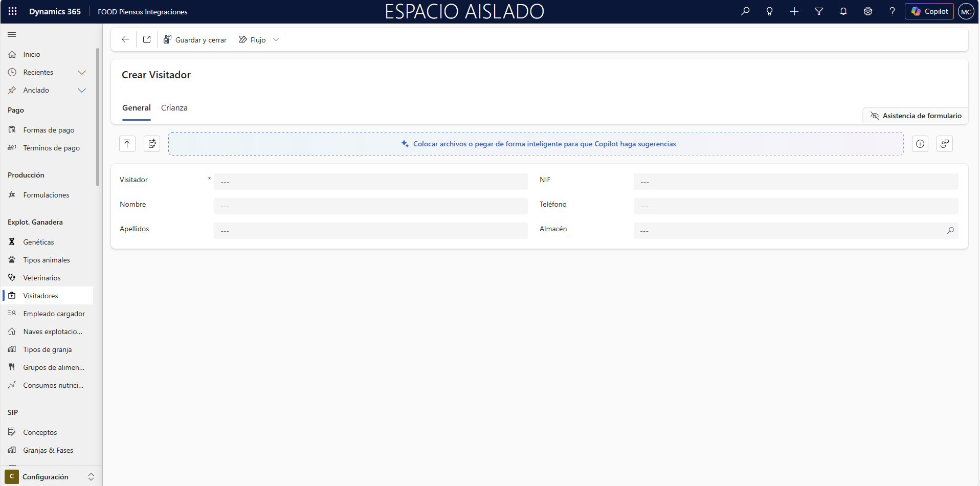Click the upload file arrow icon above the form
Image resolution: width=980 pixels, height=486 pixels.
tap(127, 144)
